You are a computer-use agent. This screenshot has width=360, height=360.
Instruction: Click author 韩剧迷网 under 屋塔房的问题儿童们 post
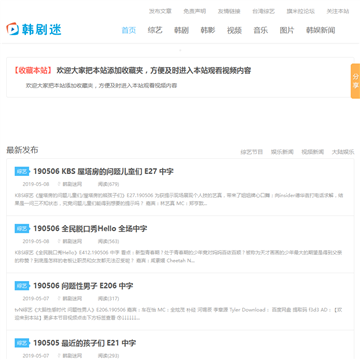(x=72, y=184)
